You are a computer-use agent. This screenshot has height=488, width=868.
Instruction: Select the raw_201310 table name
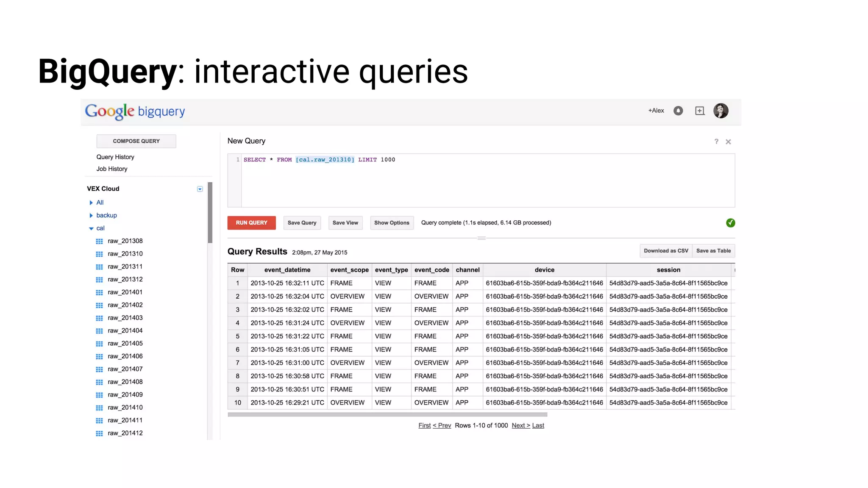(x=125, y=254)
